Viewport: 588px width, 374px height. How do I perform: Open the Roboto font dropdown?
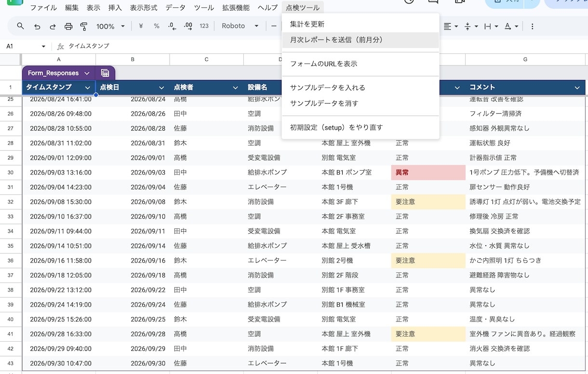pyautogui.click(x=241, y=26)
